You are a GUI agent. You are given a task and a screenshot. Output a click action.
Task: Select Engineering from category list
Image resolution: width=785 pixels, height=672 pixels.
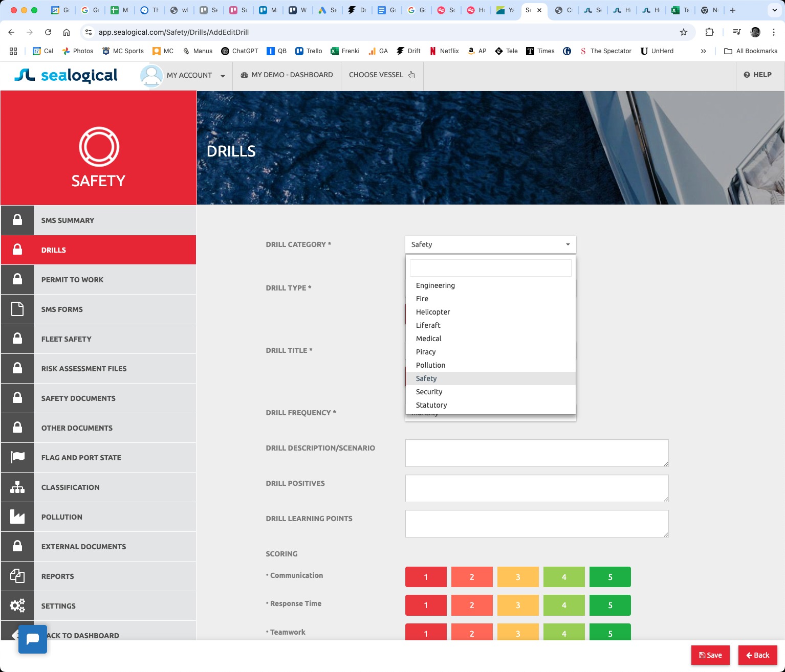(x=490, y=285)
